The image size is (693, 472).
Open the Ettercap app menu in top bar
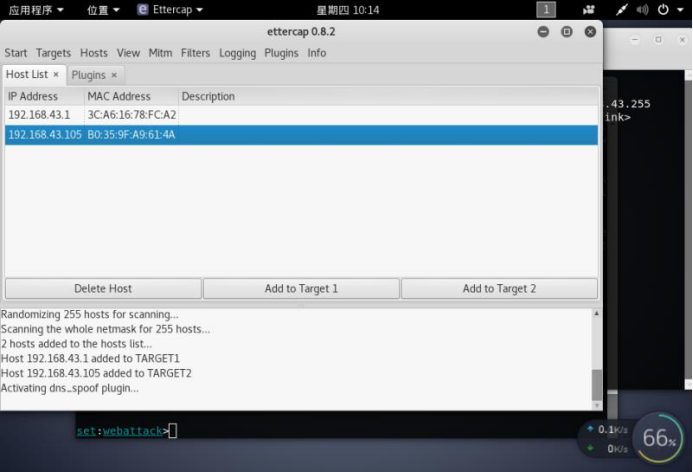pyautogui.click(x=170, y=10)
